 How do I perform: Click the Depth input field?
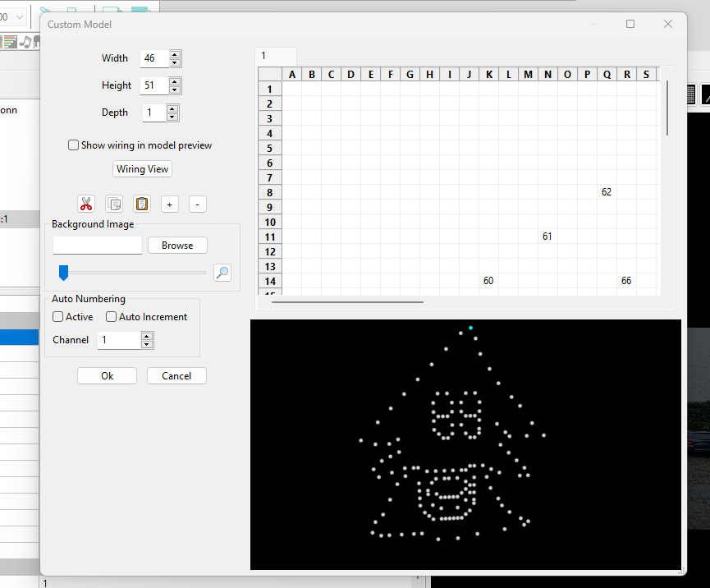tap(154, 113)
